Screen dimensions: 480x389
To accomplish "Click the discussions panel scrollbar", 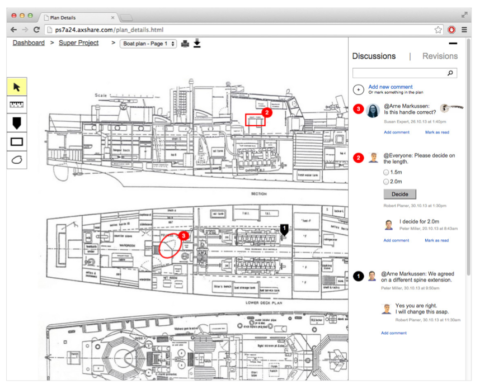I will click(468, 157).
